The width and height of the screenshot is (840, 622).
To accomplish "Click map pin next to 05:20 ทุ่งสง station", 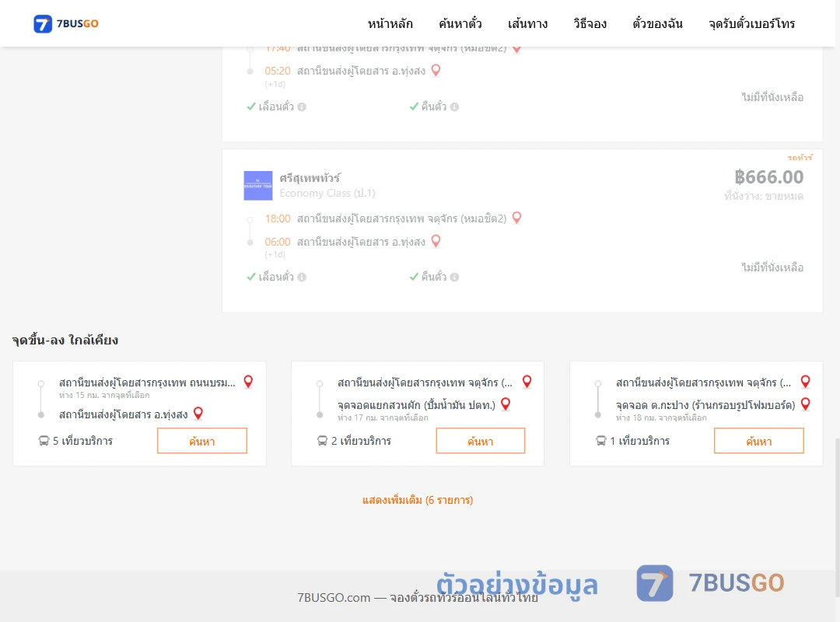I will [x=436, y=70].
